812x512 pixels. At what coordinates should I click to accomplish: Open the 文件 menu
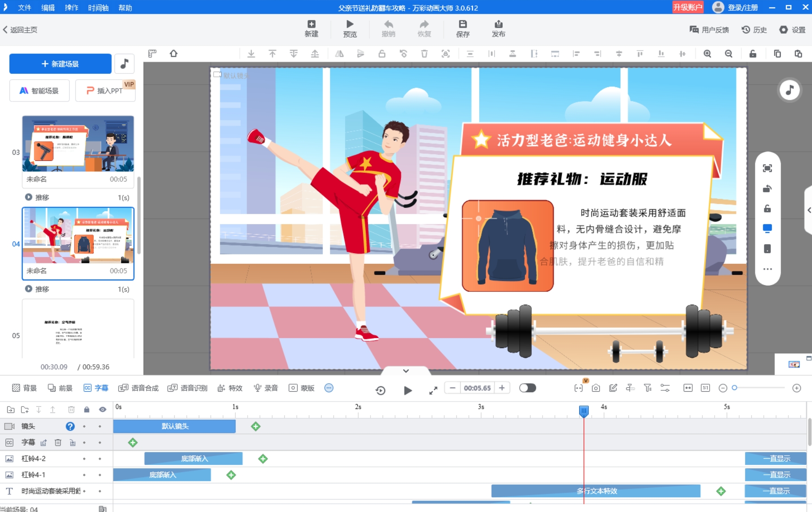pyautogui.click(x=25, y=8)
